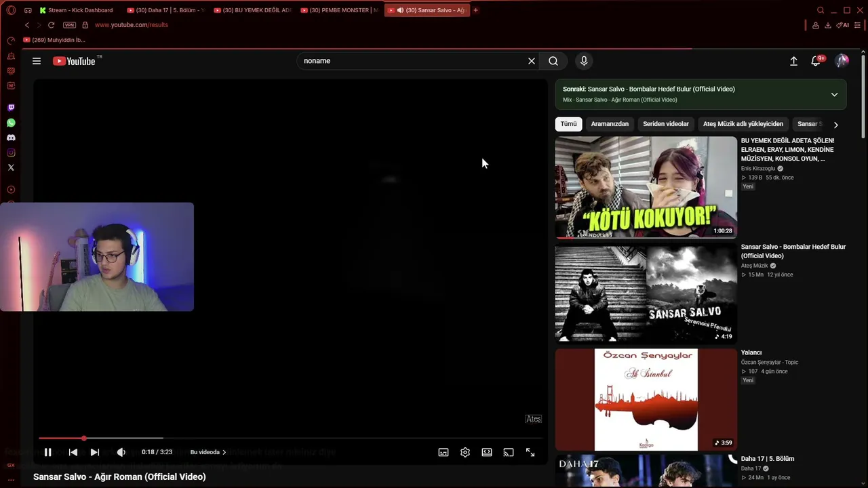Visit 'Özcan Şenyaylar - Topic' channel
868x488 pixels.
coord(770,362)
